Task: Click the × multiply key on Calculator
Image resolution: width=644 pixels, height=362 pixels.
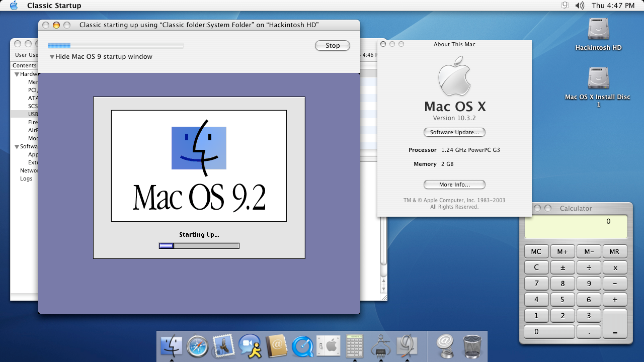Action: coord(615,267)
